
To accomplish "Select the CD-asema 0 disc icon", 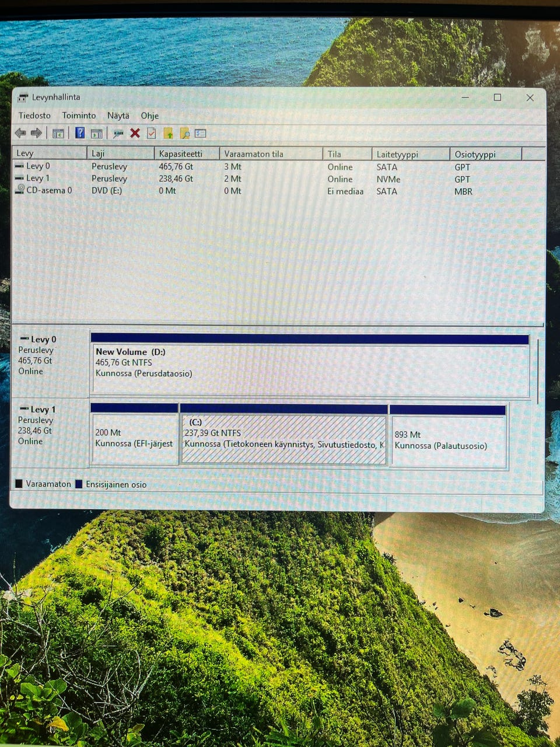I will (20, 190).
